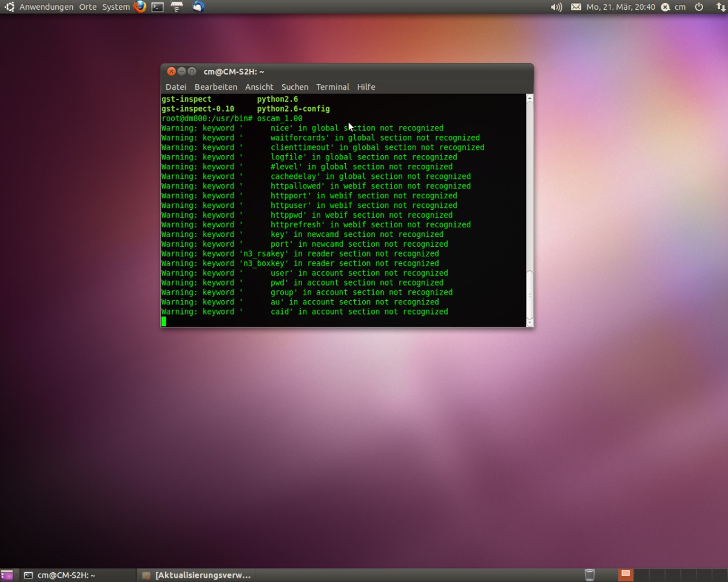Open the mail envelope messaging indicator
Screen dimensions: 728x582
[x=576, y=7]
